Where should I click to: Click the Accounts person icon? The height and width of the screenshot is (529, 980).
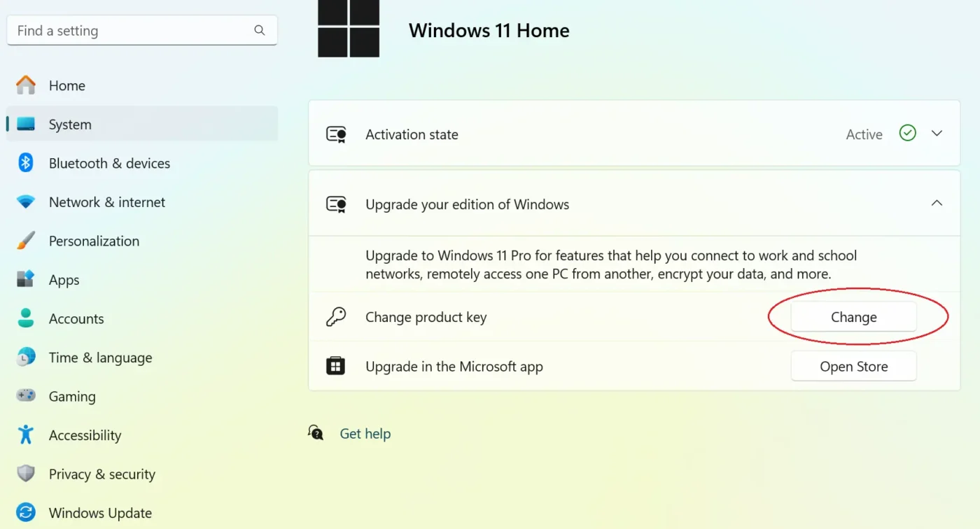[26, 318]
